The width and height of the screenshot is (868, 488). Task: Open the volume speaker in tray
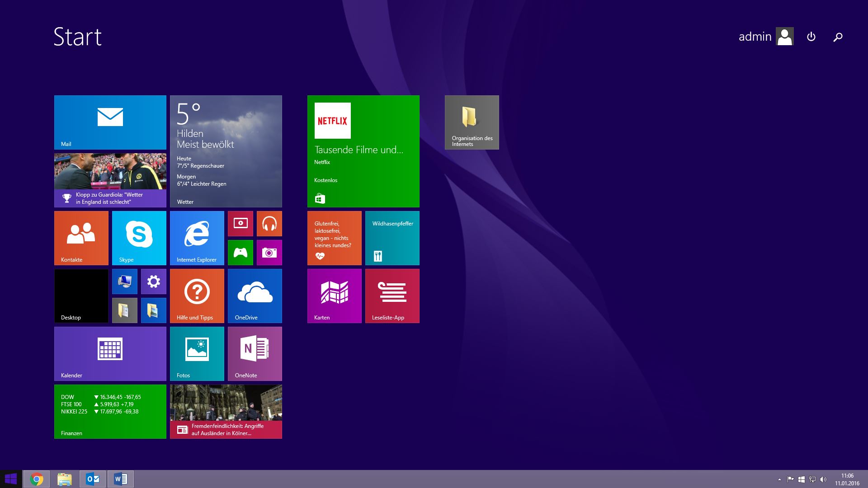(823, 479)
